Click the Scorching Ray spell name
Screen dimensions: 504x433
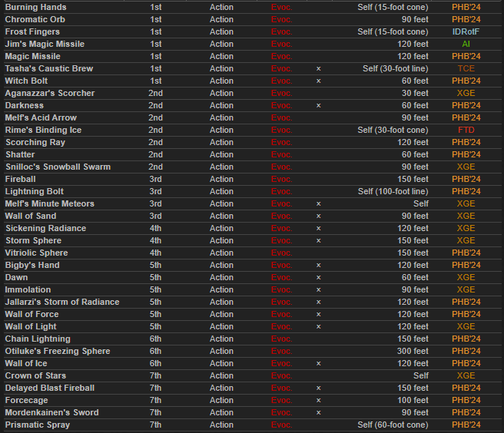tap(35, 142)
